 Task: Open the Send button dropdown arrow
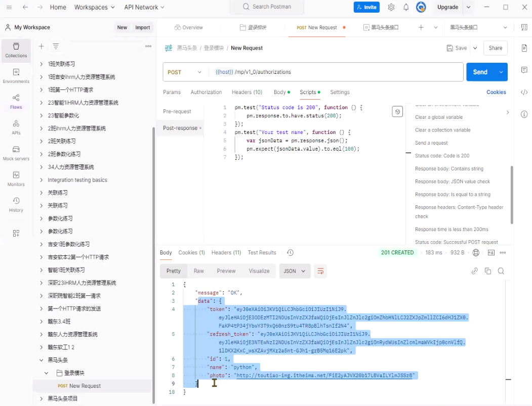tap(501, 72)
